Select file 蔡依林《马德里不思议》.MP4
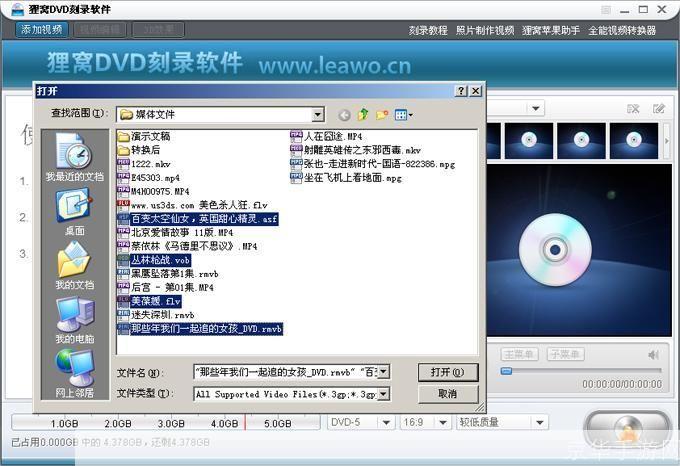The height and width of the screenshot is (466, 680). (188, 246)
